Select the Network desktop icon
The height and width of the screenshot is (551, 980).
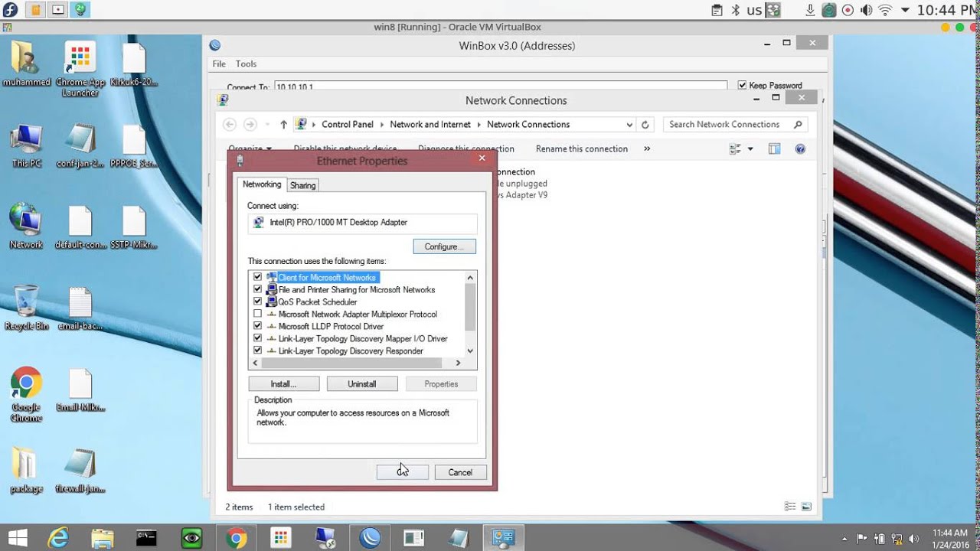coord(26,227)
